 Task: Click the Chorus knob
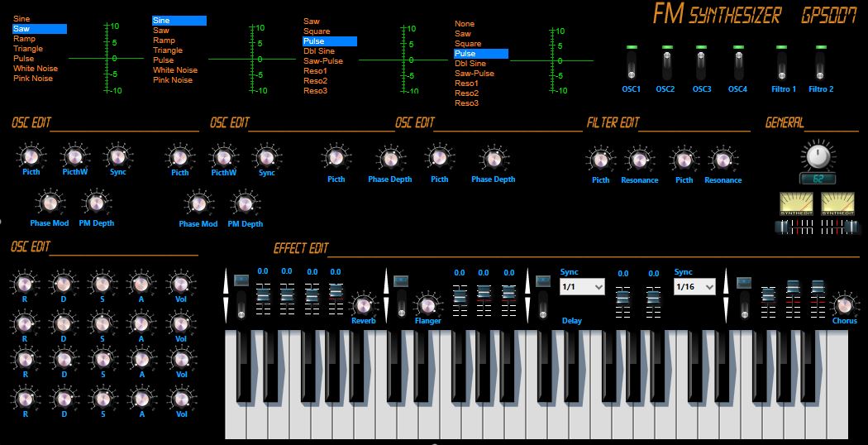point(844,304)
